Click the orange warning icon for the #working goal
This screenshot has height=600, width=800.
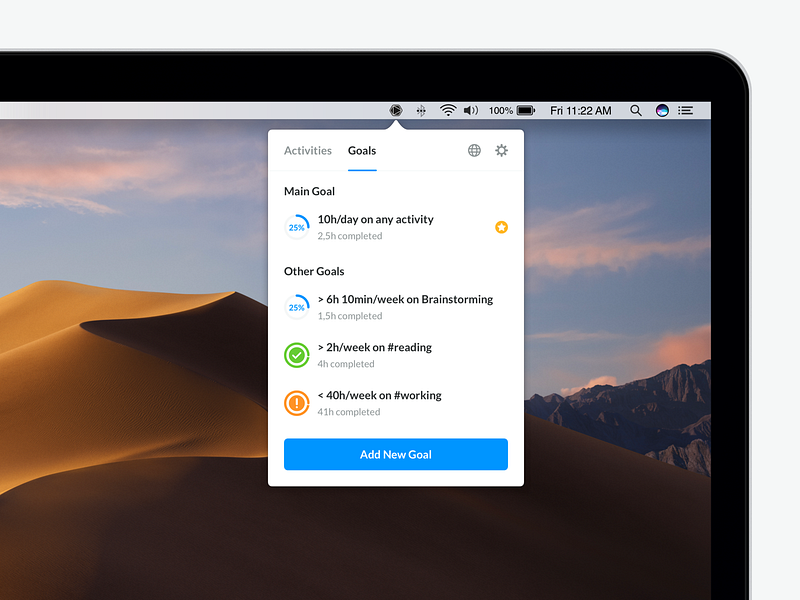click(x=297, y=403)
